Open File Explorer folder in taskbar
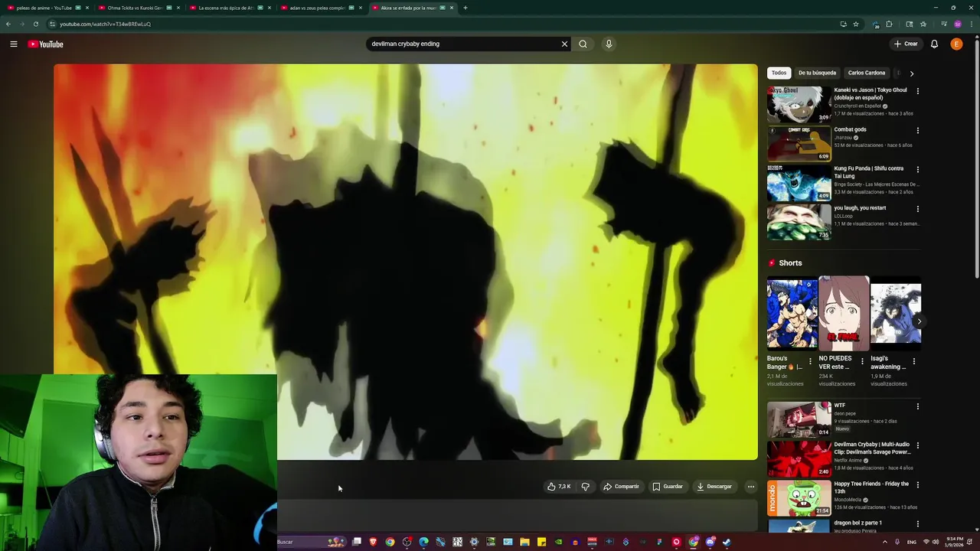Image resolution: width=980 pixels, height=551 pixels. coord(524,542)
